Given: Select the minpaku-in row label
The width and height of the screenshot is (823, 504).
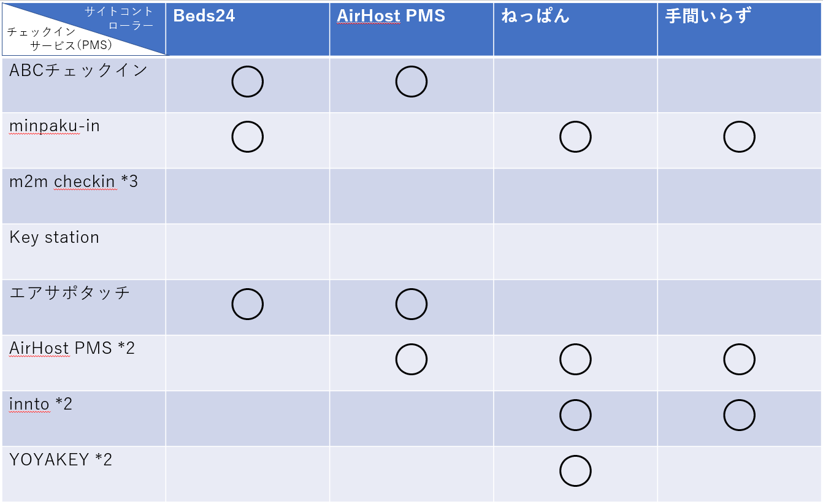Looking at the screenshot, I should pos(55,126).
